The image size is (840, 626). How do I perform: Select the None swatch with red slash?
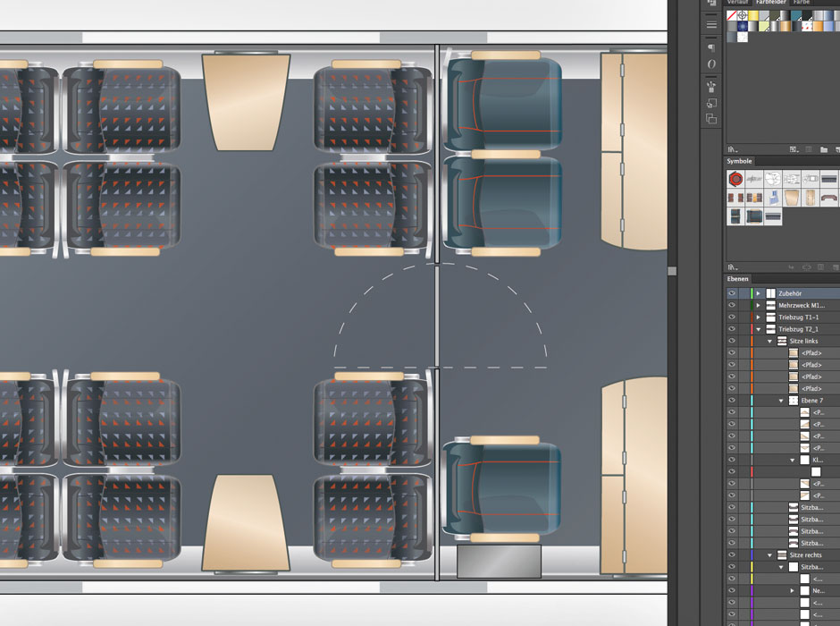click(x=731, y=15)
